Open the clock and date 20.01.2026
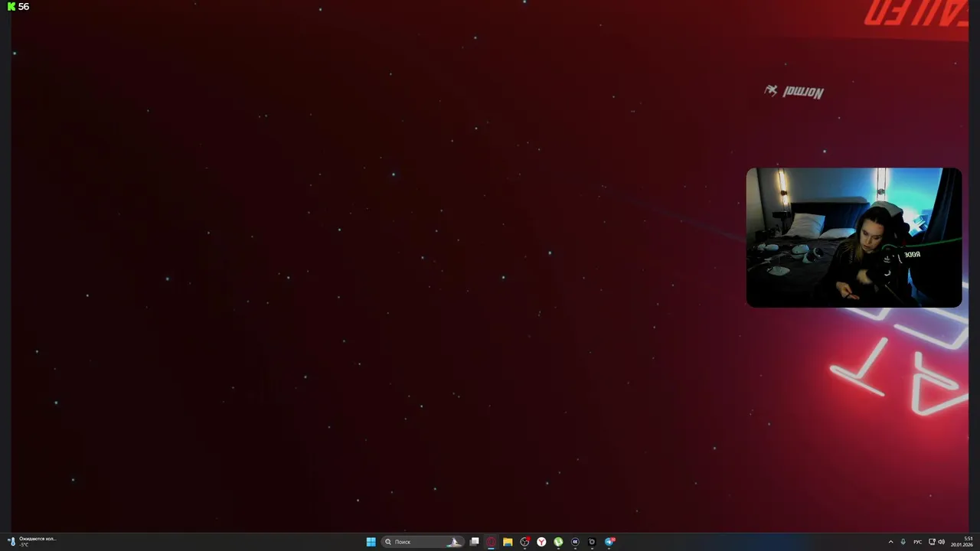 (x=962, y=542)
